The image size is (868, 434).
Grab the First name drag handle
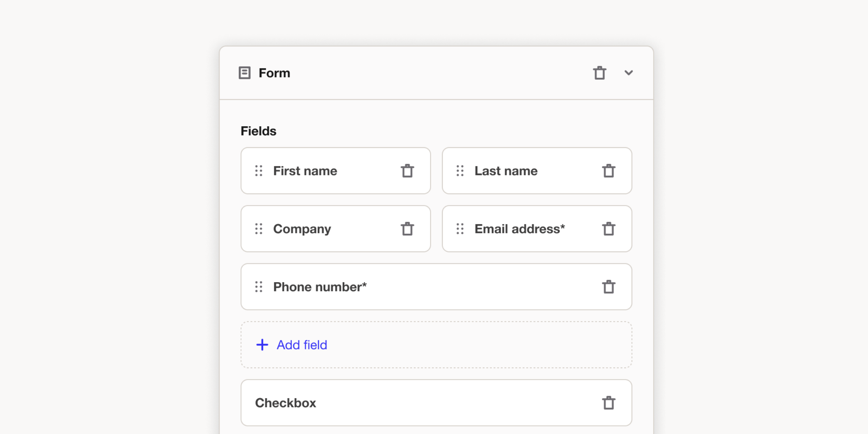coord(259,171)
